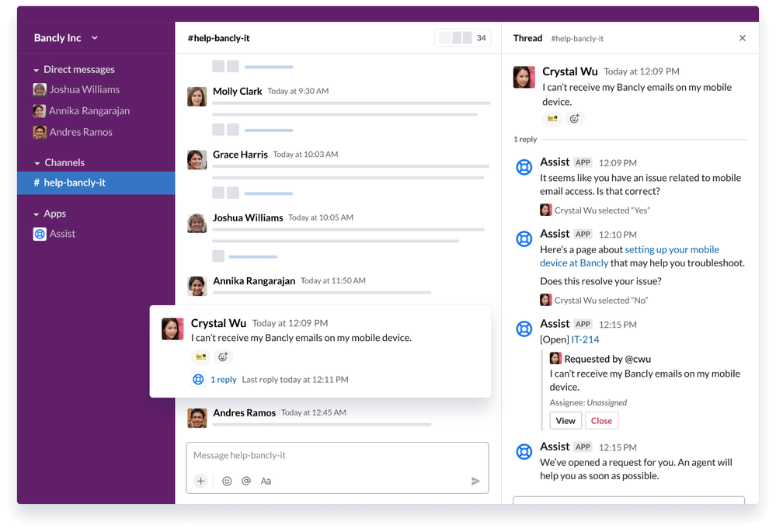This screenshot has height=532, width=776.
Task: Open the 1 reply thread link
Action: tap(223, 380)
